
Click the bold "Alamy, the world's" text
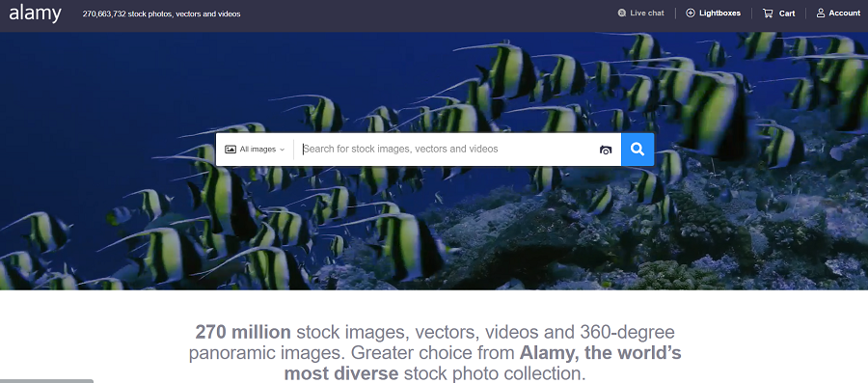coord(600,352)
